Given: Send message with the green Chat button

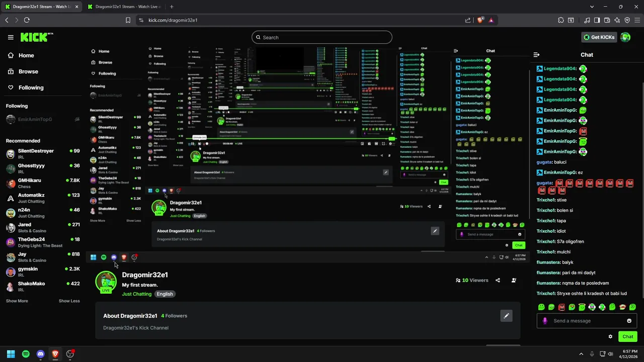Looking at the screenshot, I should tap(627, 337).
